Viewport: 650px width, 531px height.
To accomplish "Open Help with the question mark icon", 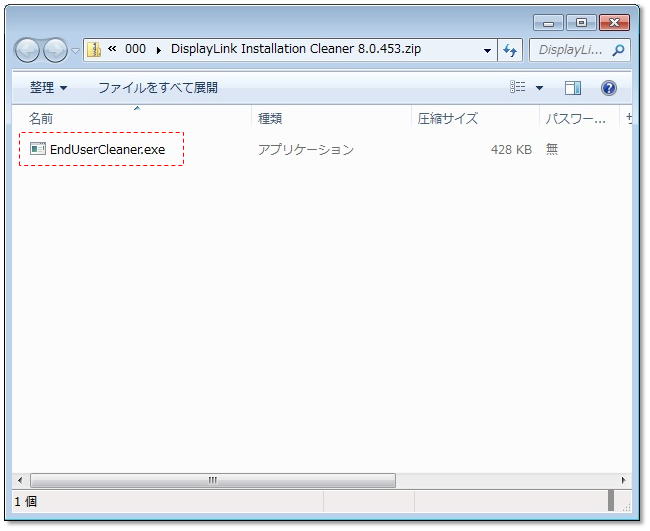I will point(609,88).
